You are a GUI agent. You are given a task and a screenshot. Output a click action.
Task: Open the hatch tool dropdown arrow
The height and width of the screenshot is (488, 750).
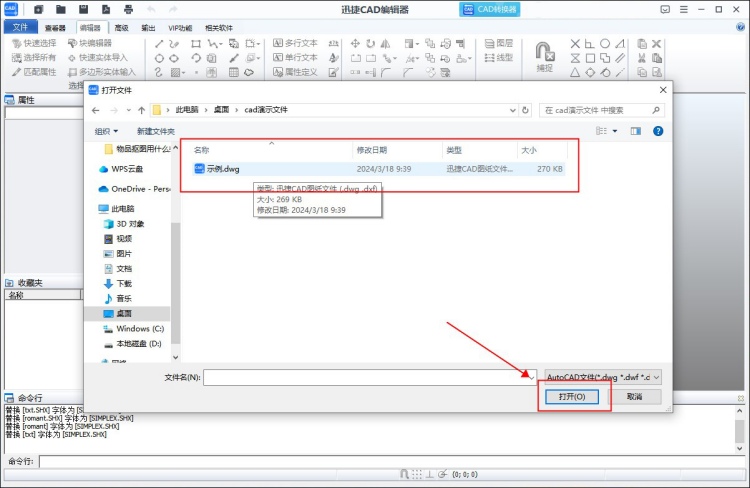click(184, 73)
